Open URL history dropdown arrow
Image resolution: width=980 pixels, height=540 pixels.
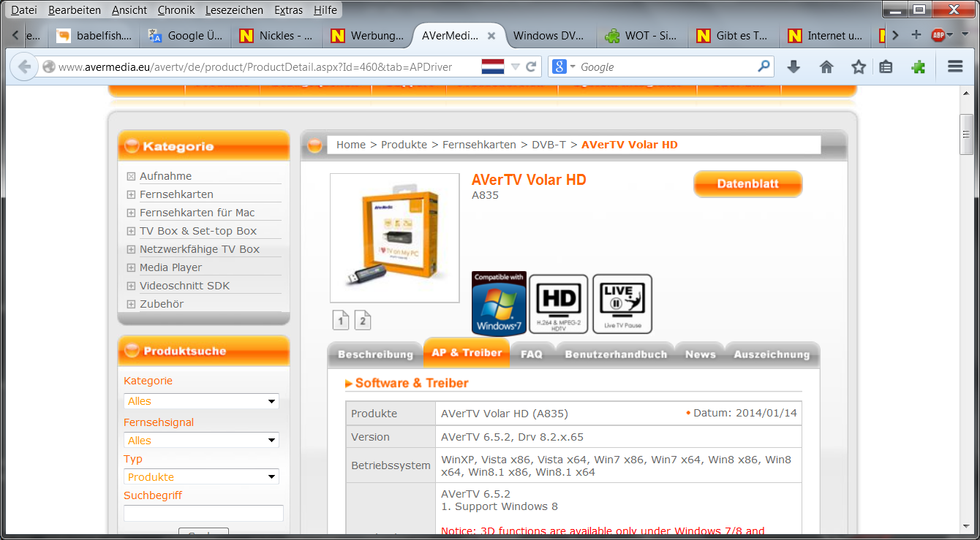click(515, 66)
